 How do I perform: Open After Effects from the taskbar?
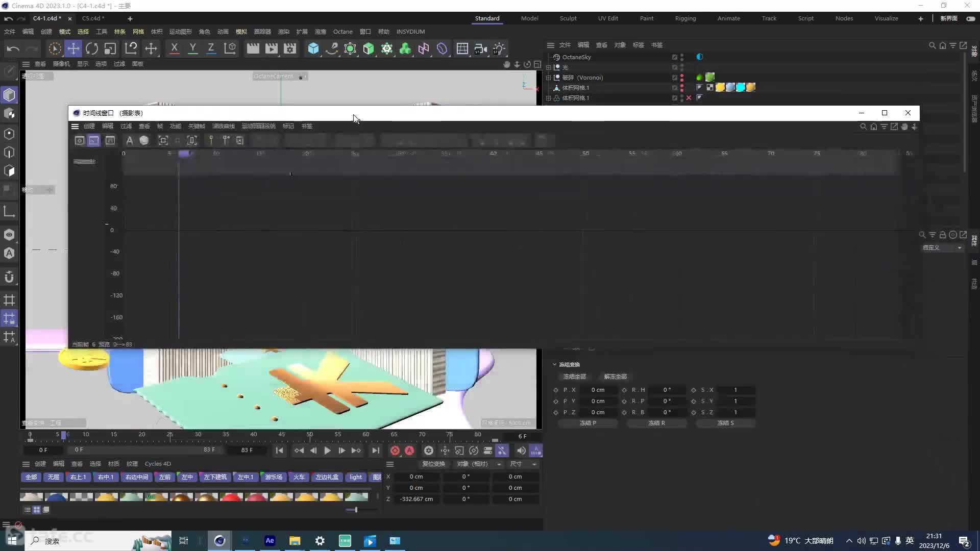tap(270, 541)
